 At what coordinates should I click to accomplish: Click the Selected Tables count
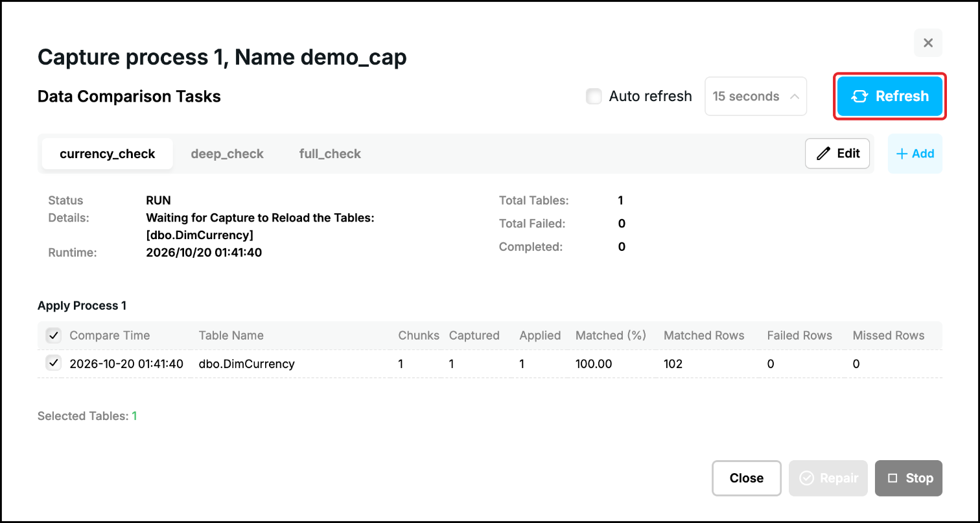(x=135, y=416)
